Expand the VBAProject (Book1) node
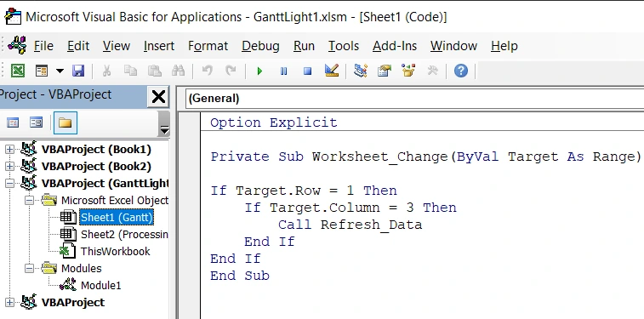The width and height of the screenshot is (644, 319). [9, 150]
